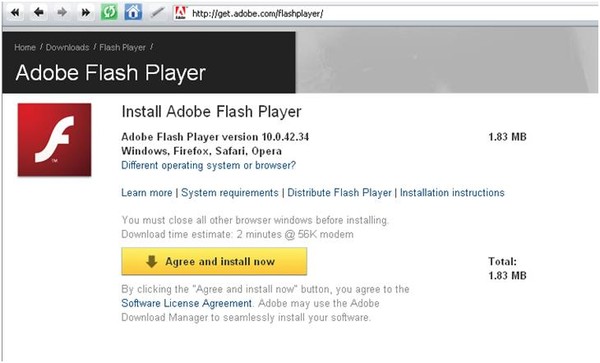The image size is (600, 363).
Task: Click the fast-forward double-right arrow icon
Action: point(86,13)
